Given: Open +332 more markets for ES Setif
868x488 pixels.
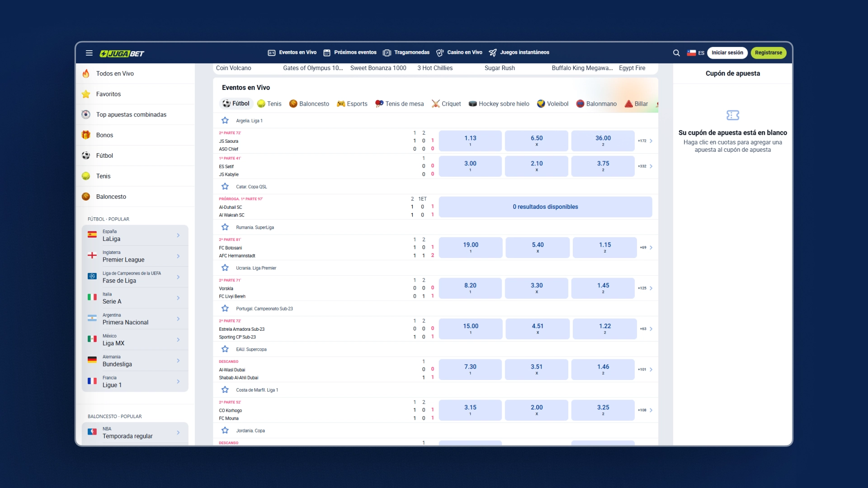Looking at the screenshot, I should tap(645, 166).
